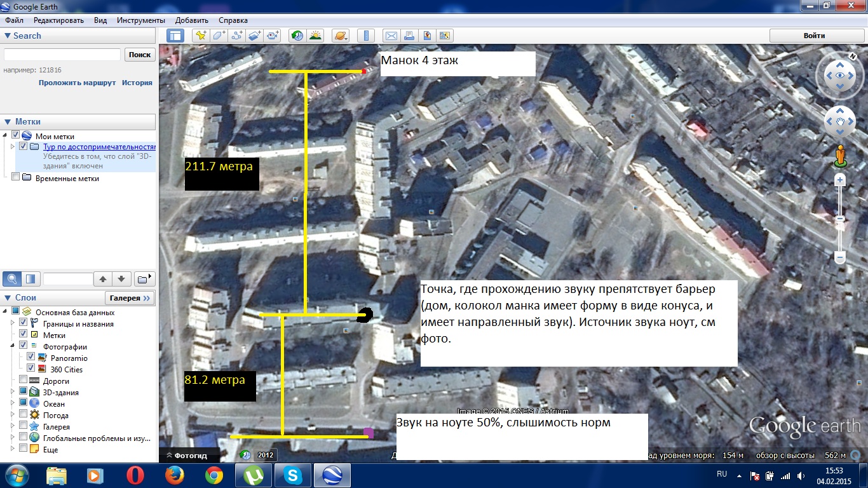Image resolution: width=868 pixels, height=488 pixels.
Task: Hide the sidebar with the panel icon
Action: pyautogui.click(x=175, y=36)
